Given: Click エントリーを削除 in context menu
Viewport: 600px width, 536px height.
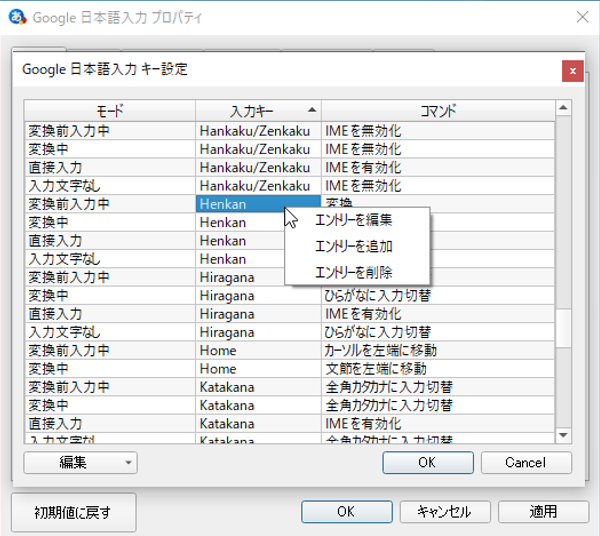Looking at the screenshot, I should point(354,272).
